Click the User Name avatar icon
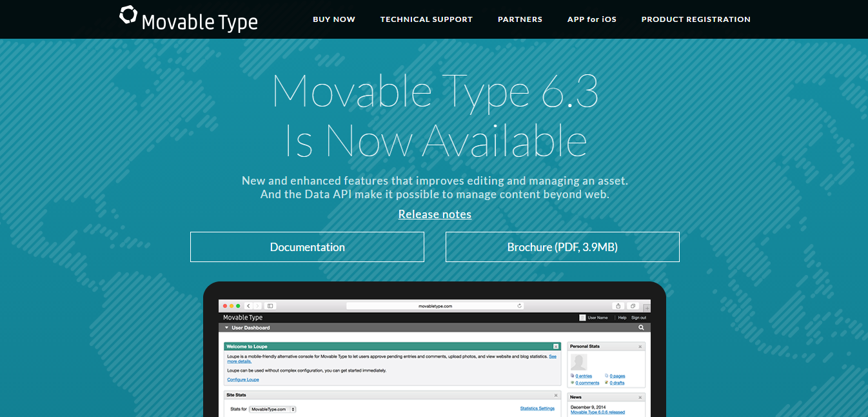The width and height of the screenshot is (868, 417). click(x=582, y=318)
